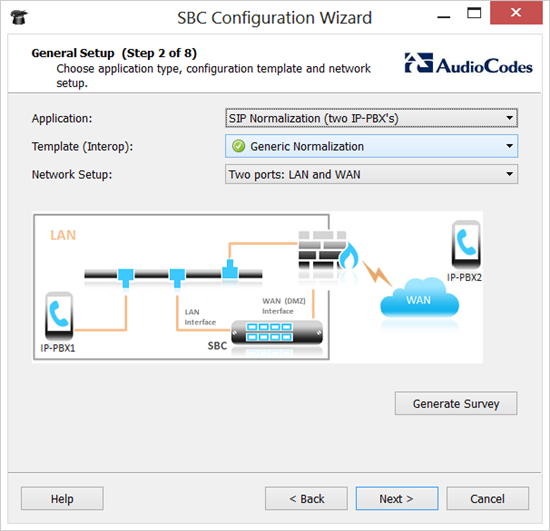This screenshot has width=550, height=531.
Task: Maximize the SBC Configuration Wizard window
Action: [474, 13]
